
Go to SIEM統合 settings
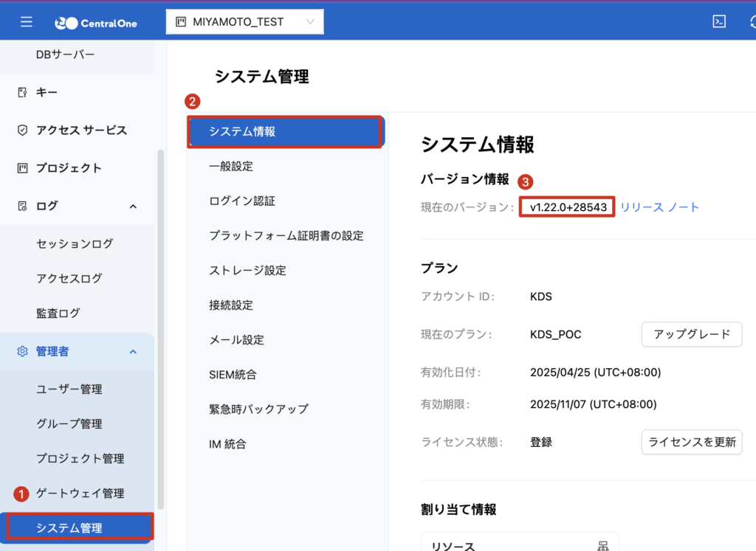[x=233, y=375]
